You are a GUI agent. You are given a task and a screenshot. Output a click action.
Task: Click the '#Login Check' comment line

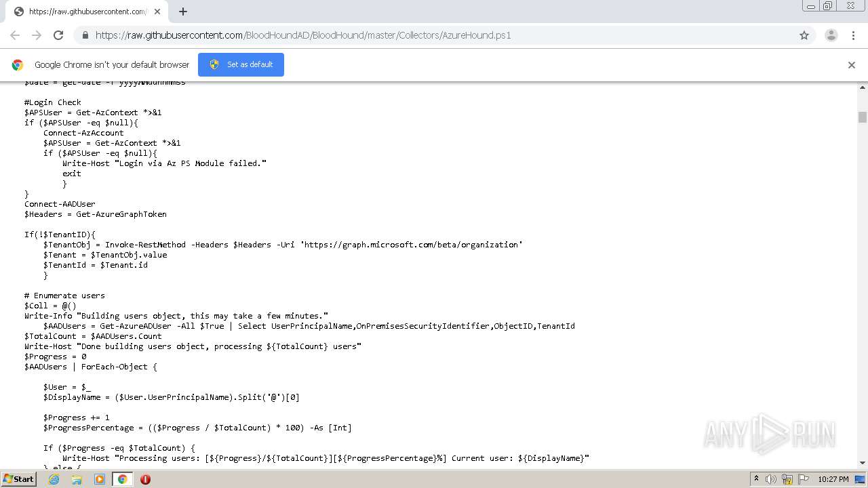tap(53, 102)
